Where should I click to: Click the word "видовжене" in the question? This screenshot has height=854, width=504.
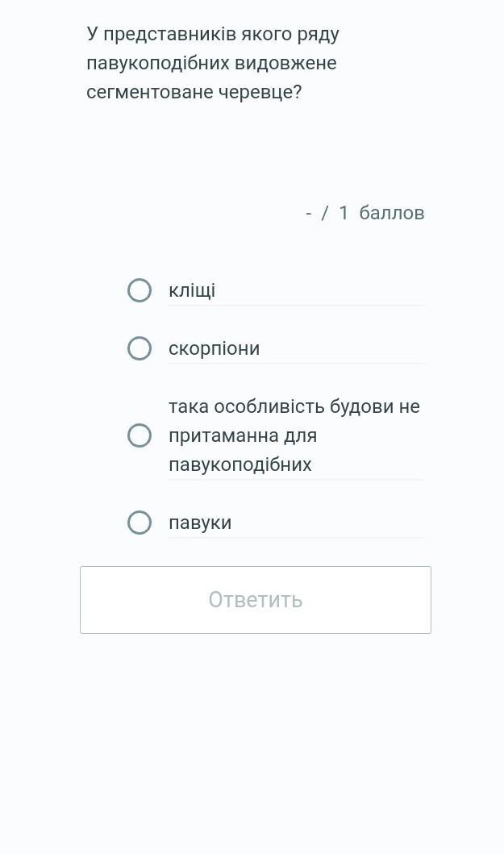point(286,63)
